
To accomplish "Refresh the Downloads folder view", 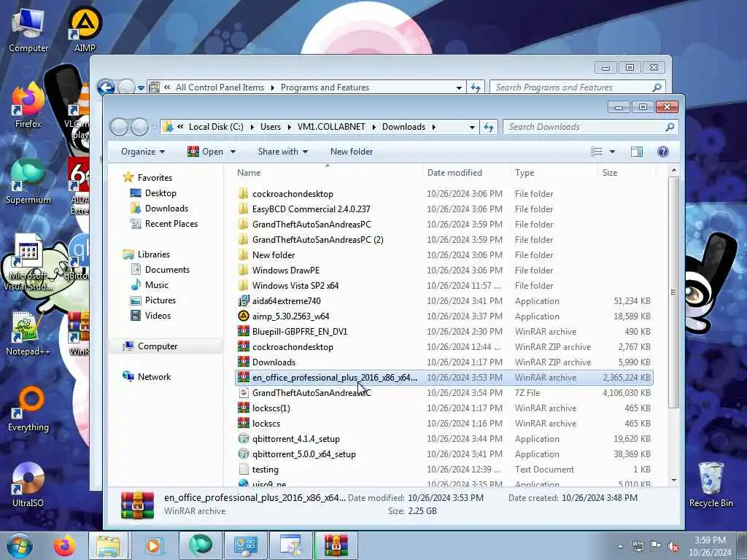I will point(489,127).
